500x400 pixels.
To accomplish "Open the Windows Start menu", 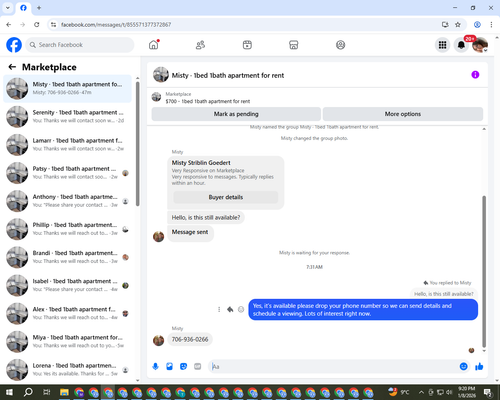I will pyautogui.click(x=9, y=392).
